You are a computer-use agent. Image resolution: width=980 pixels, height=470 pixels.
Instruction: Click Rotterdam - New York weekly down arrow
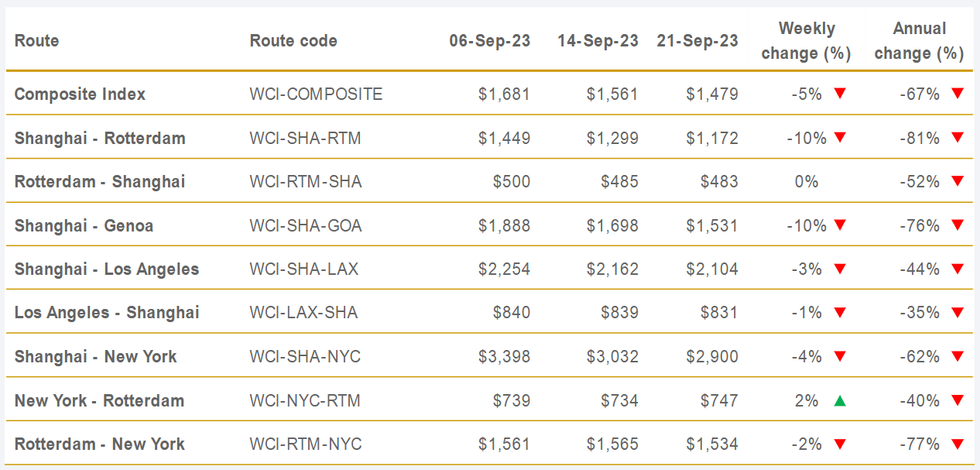coord(840,444)
